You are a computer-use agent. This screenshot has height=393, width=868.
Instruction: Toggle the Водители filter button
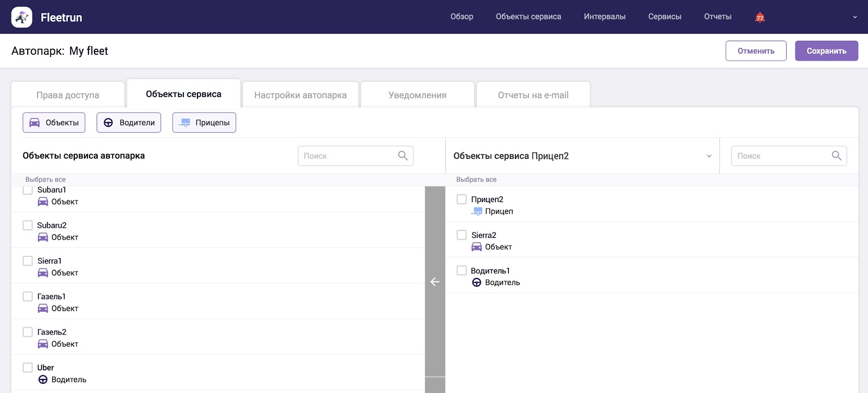[x=129, y=123]
